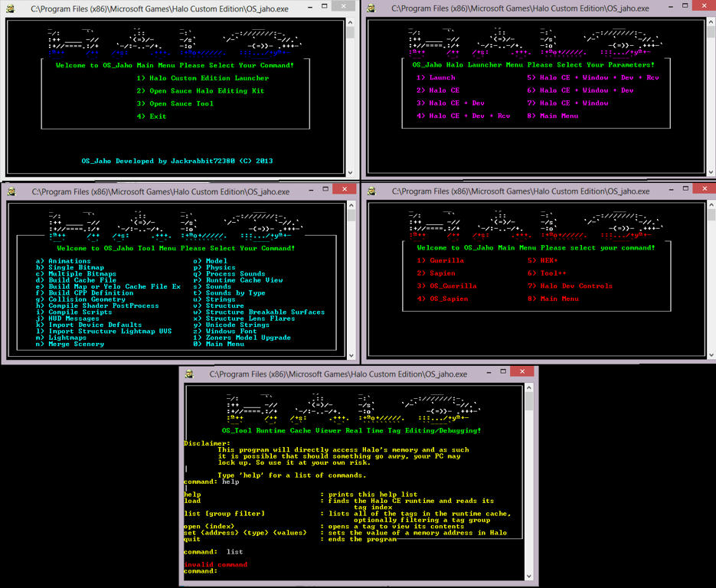Select '2) Halo CE' in Launcher Menu

click(438, 90)
